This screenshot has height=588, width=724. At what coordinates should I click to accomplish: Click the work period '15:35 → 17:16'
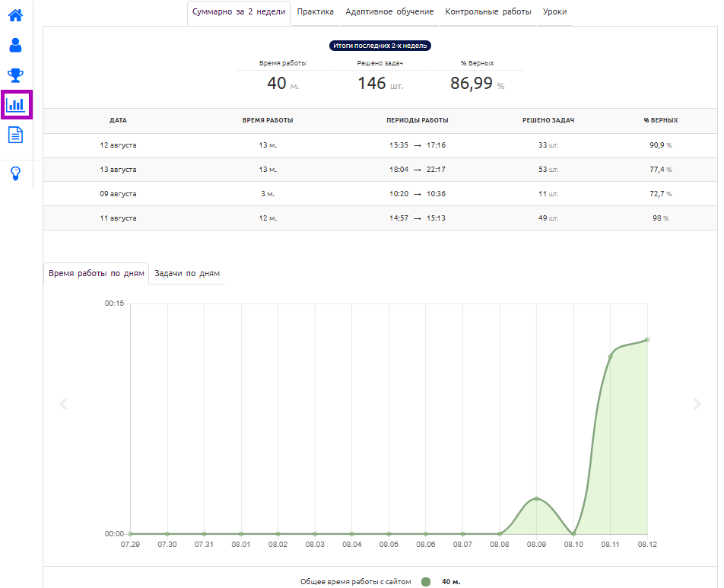pyautogui.click(x=418, y=145)
